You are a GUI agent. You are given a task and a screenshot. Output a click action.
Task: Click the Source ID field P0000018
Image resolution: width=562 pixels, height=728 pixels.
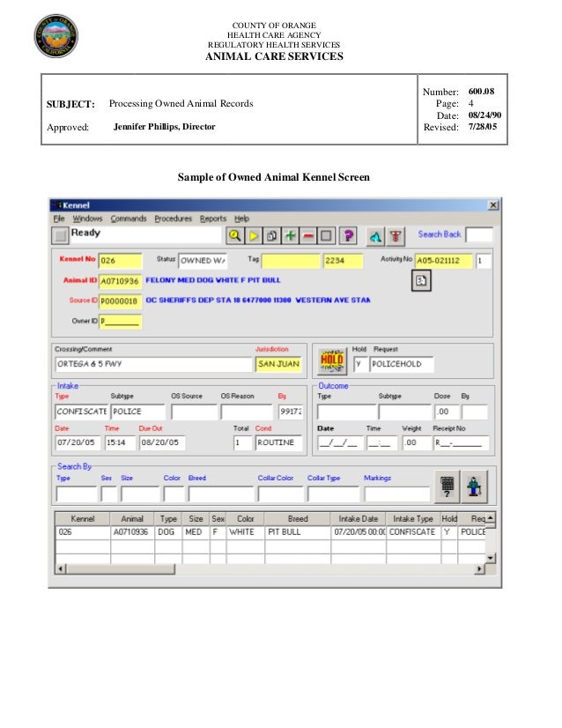coord(120,301)
